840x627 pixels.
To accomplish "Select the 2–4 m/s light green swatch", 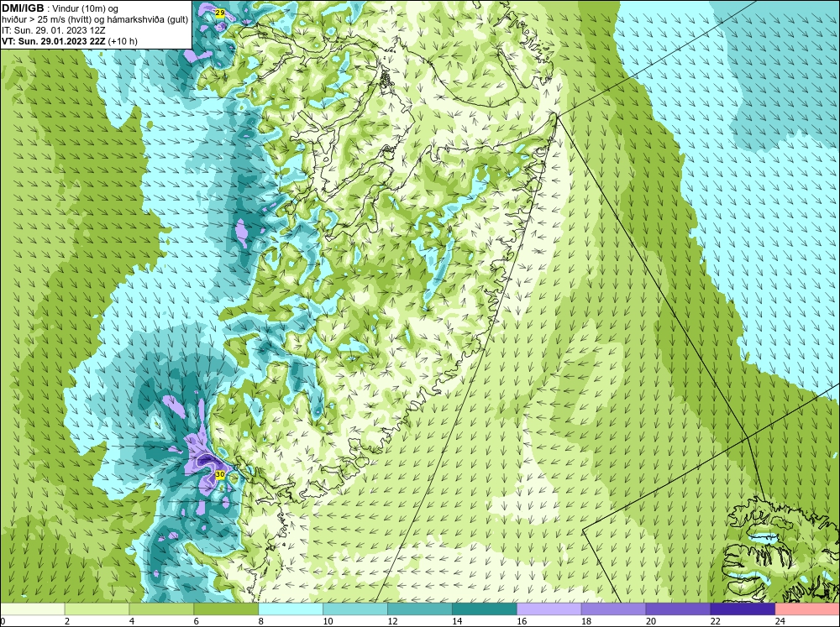I will coord(97,609).
